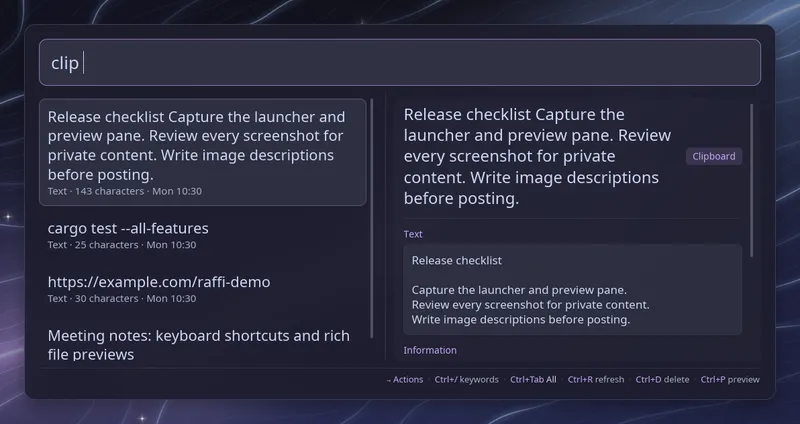Click the "Text" section heading in preview
The height and width of the screenshot is (424, 800).
[x=413, y=234]
